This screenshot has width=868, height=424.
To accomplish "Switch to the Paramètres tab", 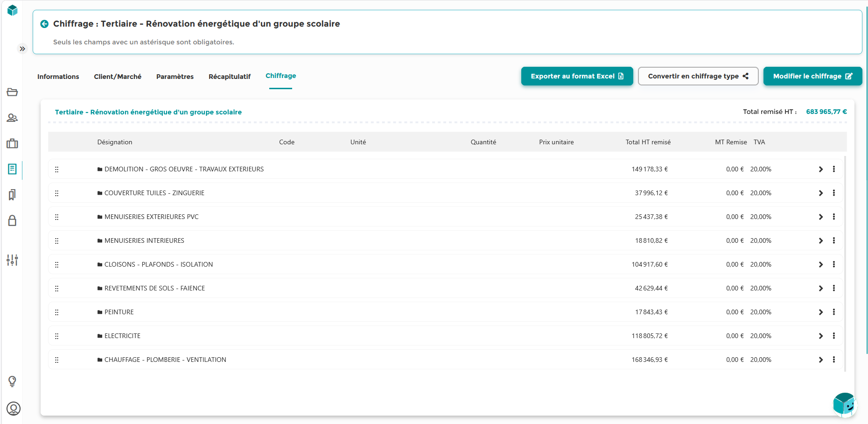I will (x=175, y=77).
